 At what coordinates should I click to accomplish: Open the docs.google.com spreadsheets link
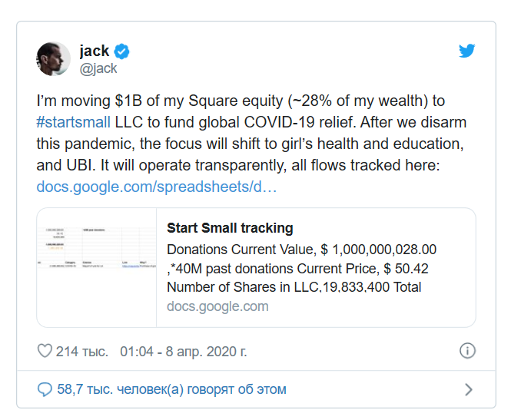(157, 187)
